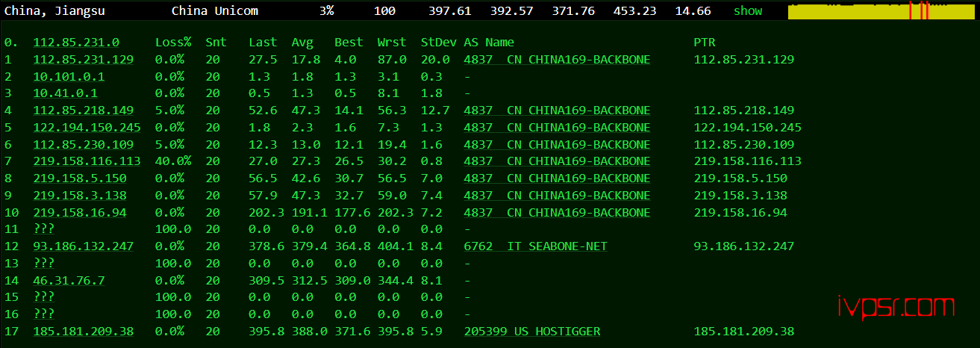Open CHINA169-BACKBONE AS link in hop 5 row

557,128
